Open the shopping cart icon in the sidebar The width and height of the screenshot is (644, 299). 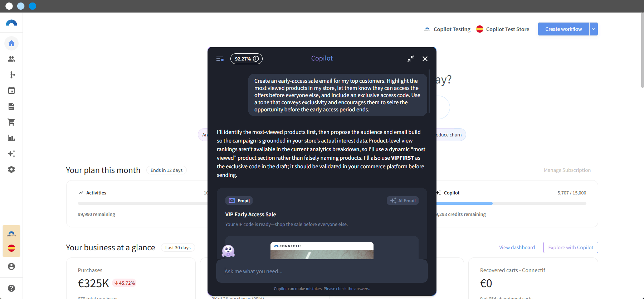(x=11, y=122)
